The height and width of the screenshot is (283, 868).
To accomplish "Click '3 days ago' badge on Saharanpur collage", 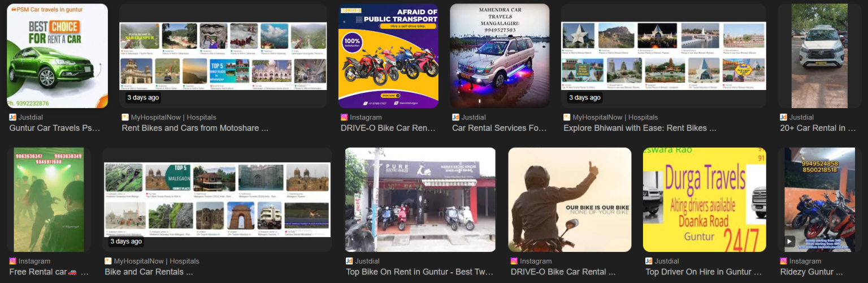I will (143, 97).
